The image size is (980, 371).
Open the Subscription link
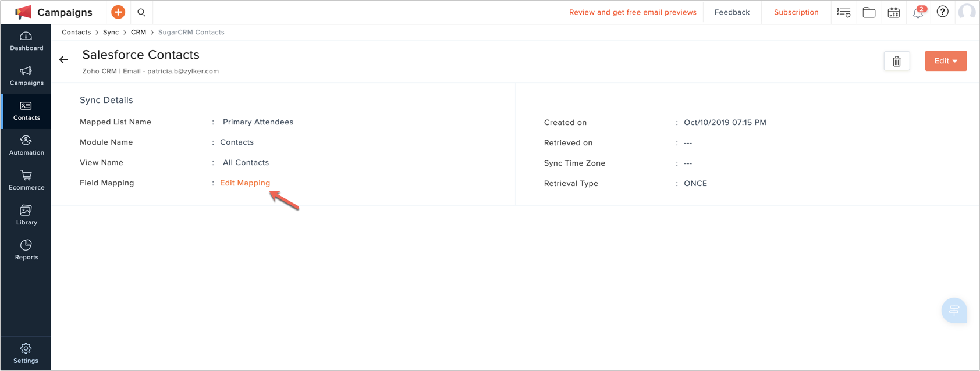796,12
